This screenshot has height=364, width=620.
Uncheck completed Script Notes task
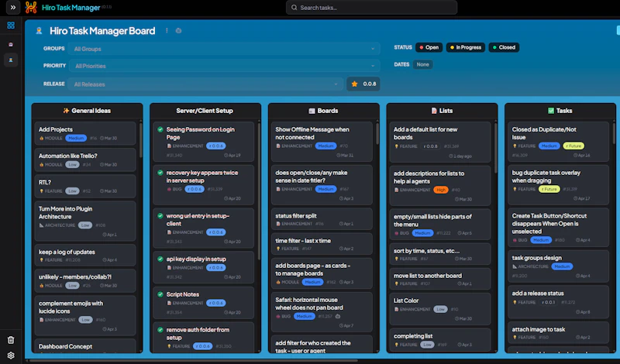pyautogui.click(x=160, y=294)
